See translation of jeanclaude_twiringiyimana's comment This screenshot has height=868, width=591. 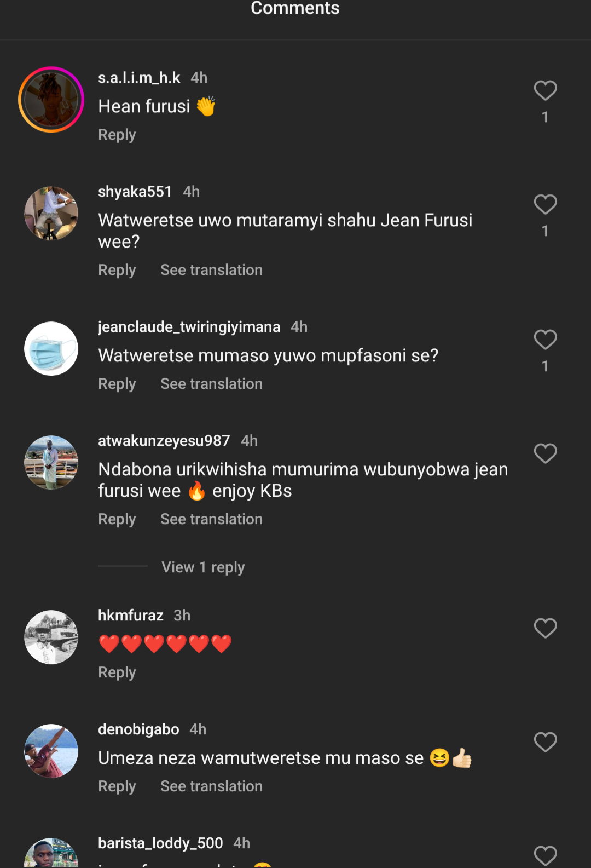pyautogui.click(x=211, y=384)
